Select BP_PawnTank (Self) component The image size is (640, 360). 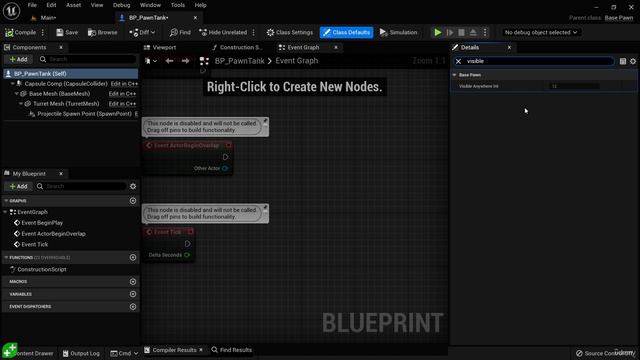71,73
